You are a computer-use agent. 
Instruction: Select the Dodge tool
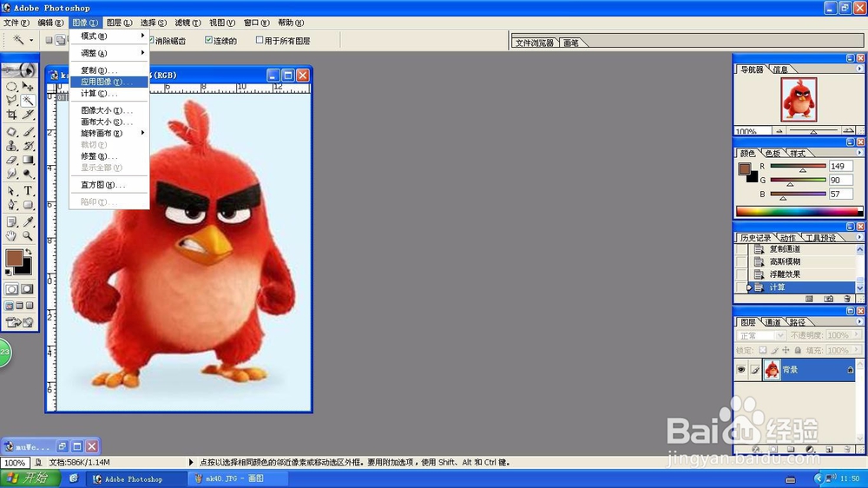[x=28, y=174]
